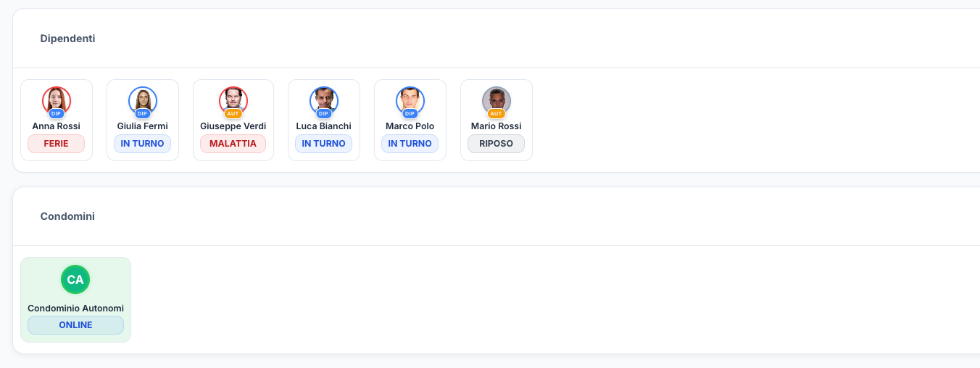Click the DIP tag under Anna Rossi's avatar
The height and width of the screenshot is (368, 980).
click(x=57, y=114)
